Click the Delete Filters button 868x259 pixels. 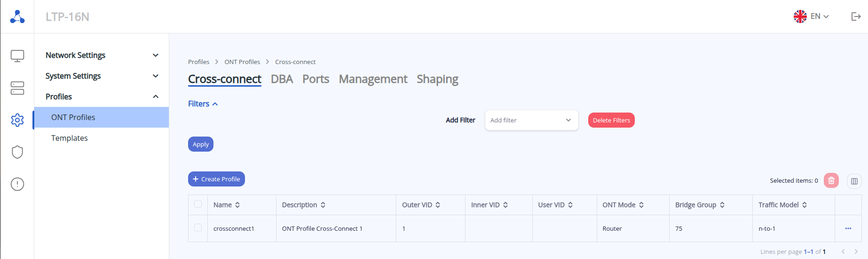click(611, 121)
